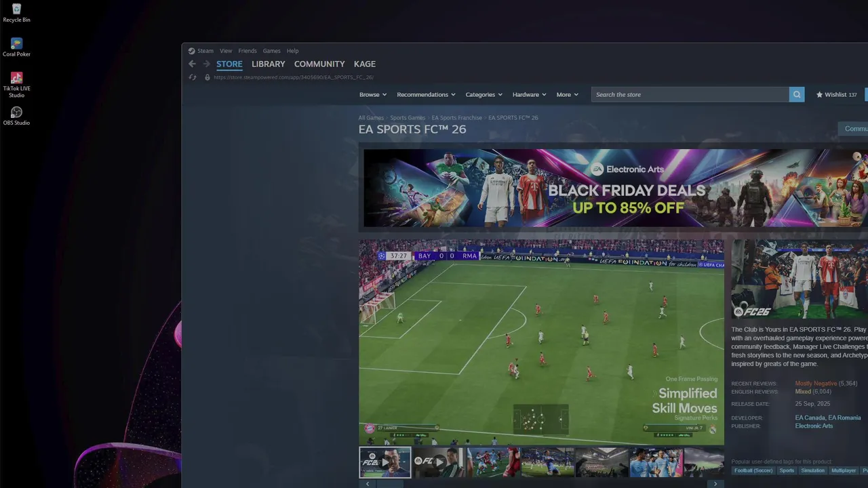Open the EA Romania developer link

pyautogui.click(x=844, y=418)
